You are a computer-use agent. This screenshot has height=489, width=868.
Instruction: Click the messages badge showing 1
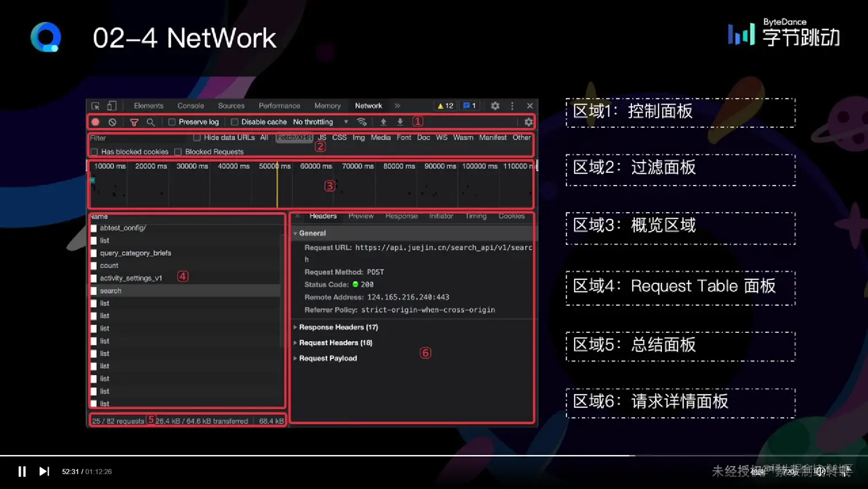470,106
